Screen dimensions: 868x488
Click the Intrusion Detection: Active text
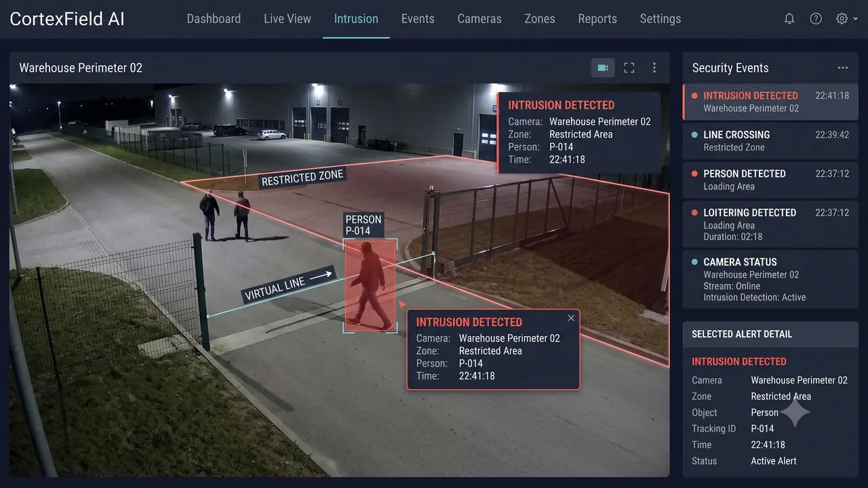755,297
